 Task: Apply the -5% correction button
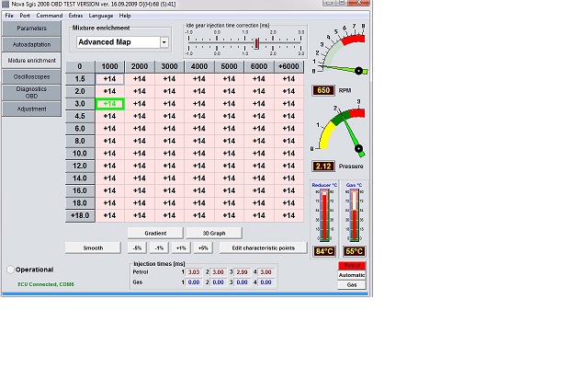[137, 247]
